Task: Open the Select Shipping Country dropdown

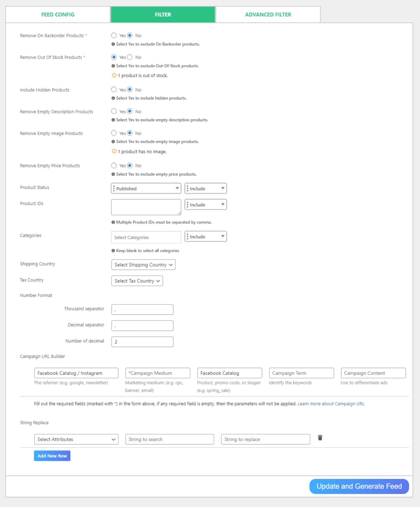Action: [x=143, y=265]
